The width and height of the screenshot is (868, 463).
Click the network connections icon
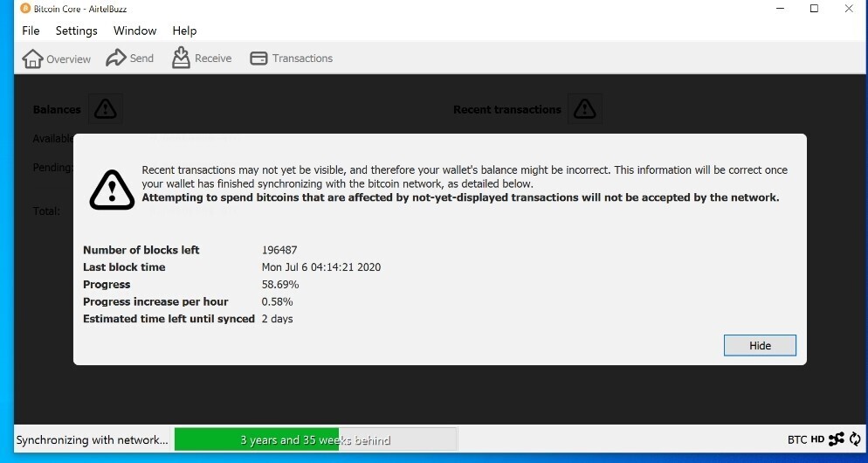837,439
